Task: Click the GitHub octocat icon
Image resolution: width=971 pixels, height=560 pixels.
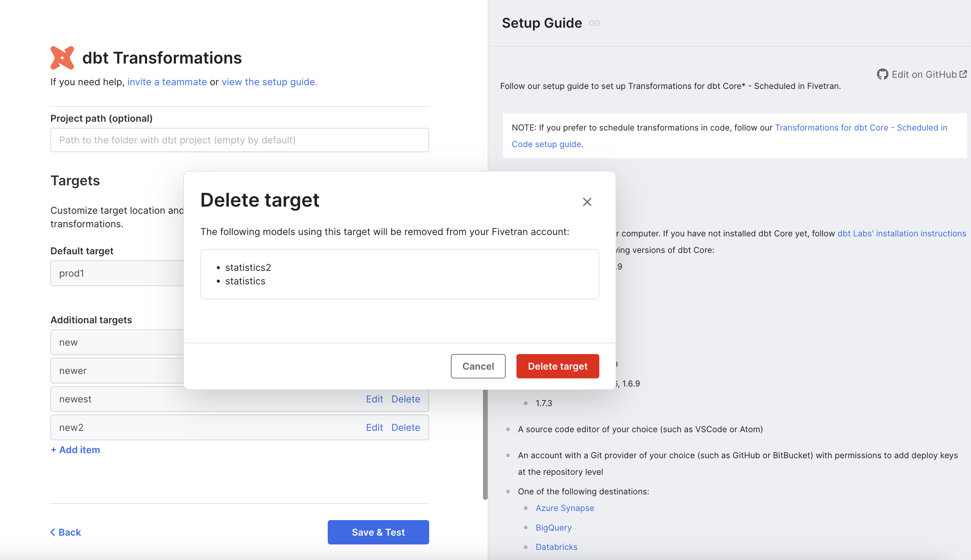Action: pyautogui.click(x=882, y=74)
